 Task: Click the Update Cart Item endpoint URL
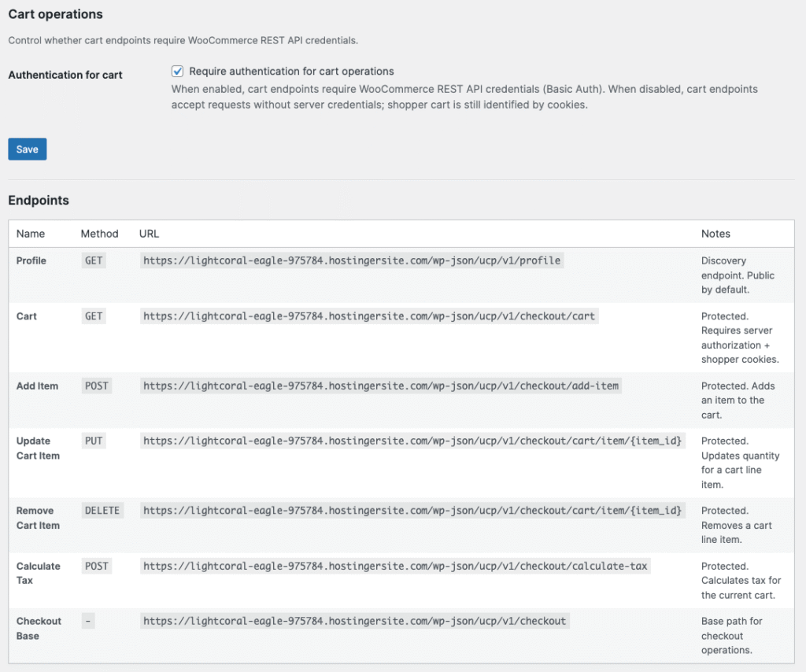tap(412, 441)
